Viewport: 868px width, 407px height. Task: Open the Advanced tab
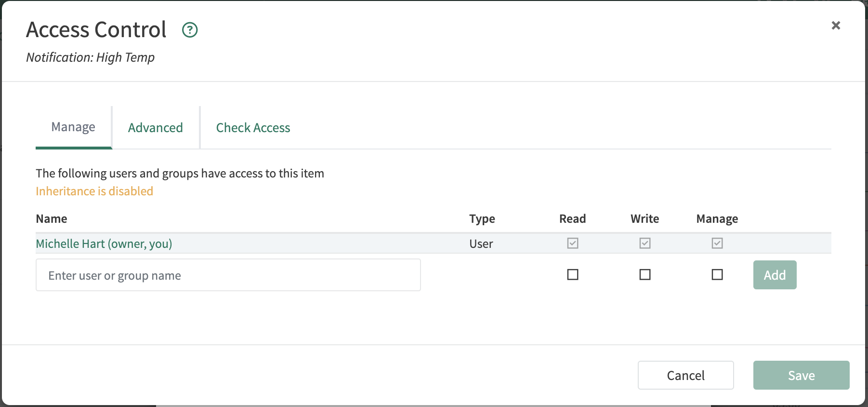pos(155,128)
